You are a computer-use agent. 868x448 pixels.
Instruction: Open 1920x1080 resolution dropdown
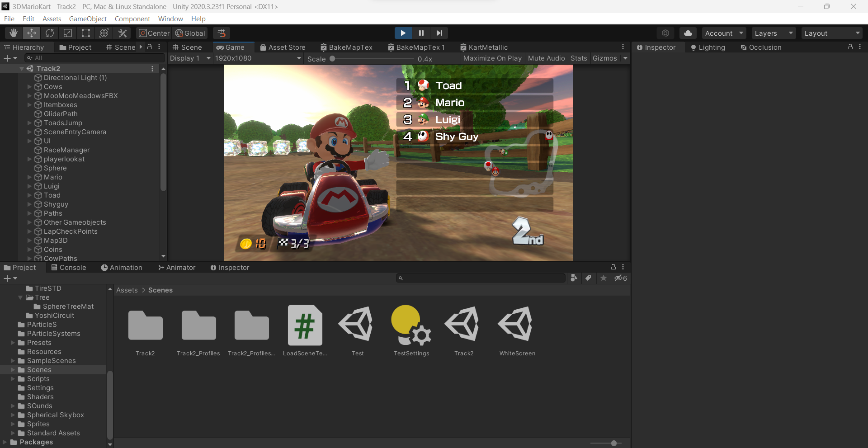click(258, 58)
